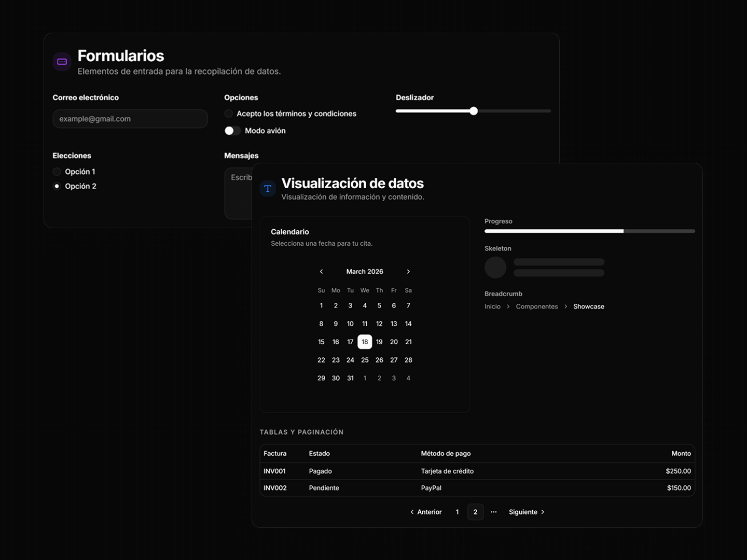Click the breadcrumb chevron after Inicio
Screen dimensions: 747x560
[508, 306]
